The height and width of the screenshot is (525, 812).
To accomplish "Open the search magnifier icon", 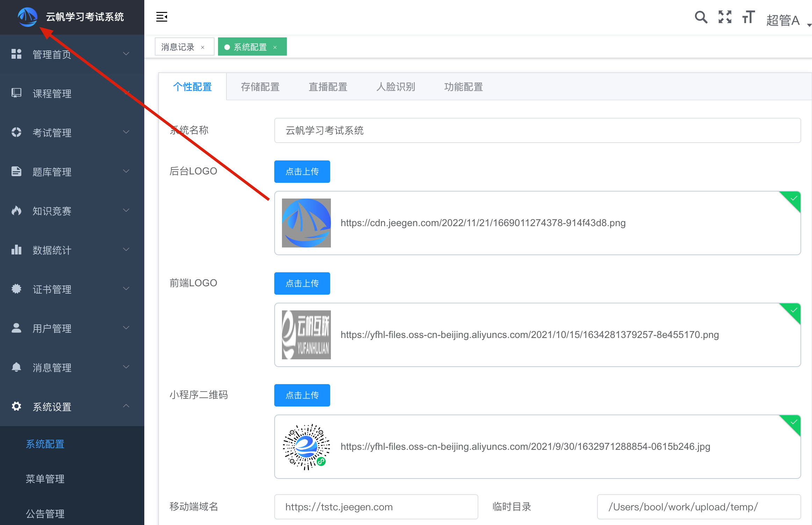I will (701, 17).
